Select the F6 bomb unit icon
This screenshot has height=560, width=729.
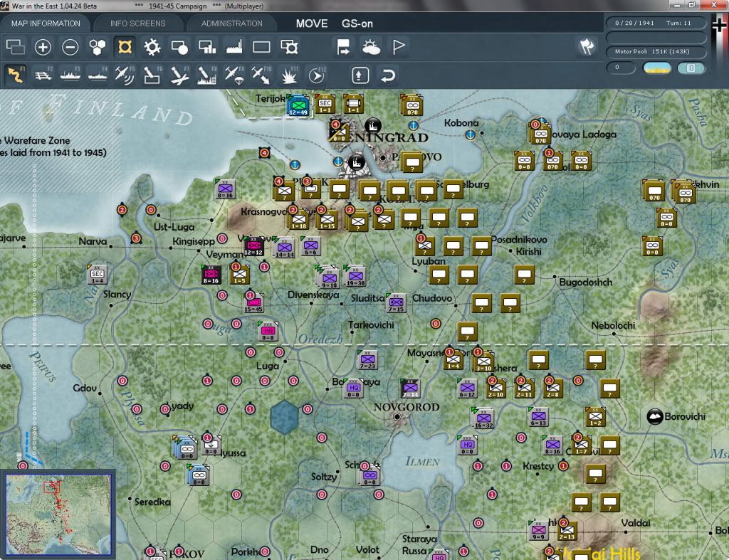(152, 75)
